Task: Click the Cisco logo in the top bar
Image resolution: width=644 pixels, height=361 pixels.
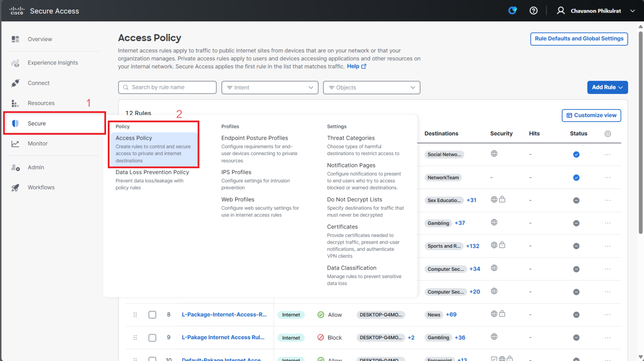Action: tap(17, 10)
